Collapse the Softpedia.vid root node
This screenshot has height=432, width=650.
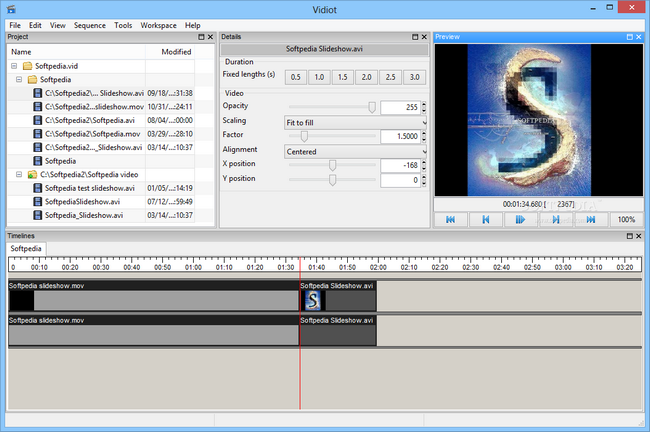15,65
